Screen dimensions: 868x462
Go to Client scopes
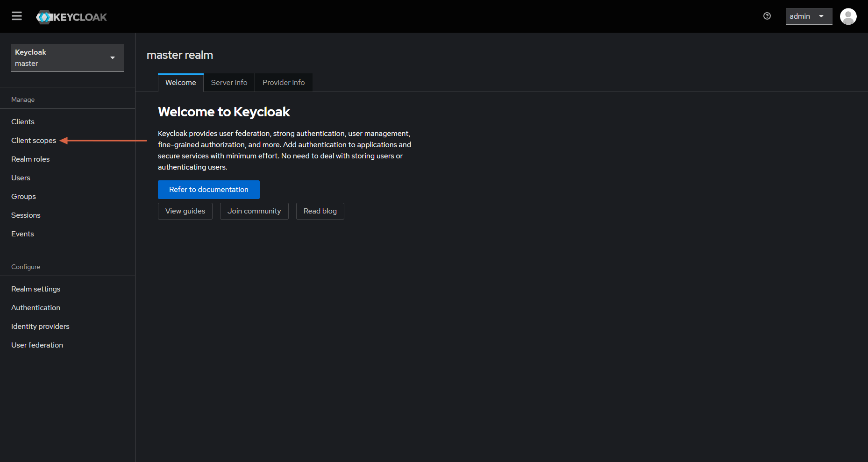pos(34,141)
